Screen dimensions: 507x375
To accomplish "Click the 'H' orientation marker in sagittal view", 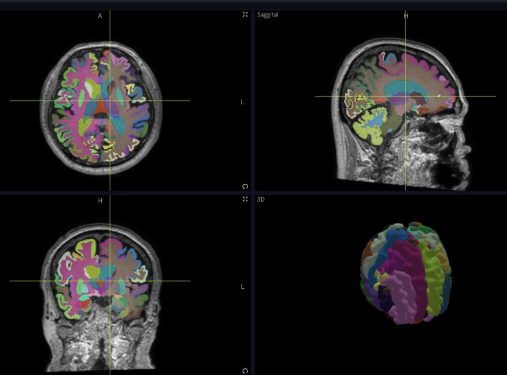I will 406,16.
